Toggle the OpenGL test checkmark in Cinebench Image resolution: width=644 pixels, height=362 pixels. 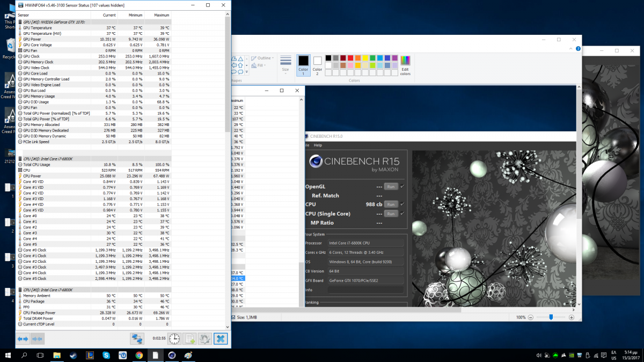point(402,186)
